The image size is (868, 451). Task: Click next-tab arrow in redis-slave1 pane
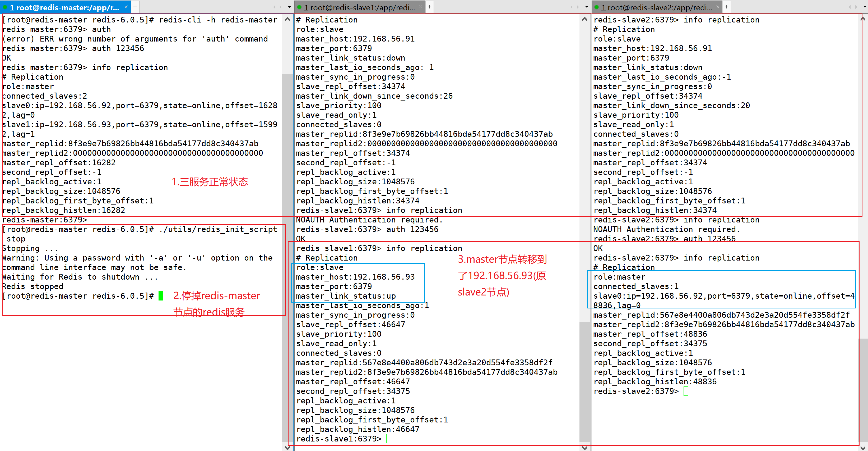coord(578,7)
